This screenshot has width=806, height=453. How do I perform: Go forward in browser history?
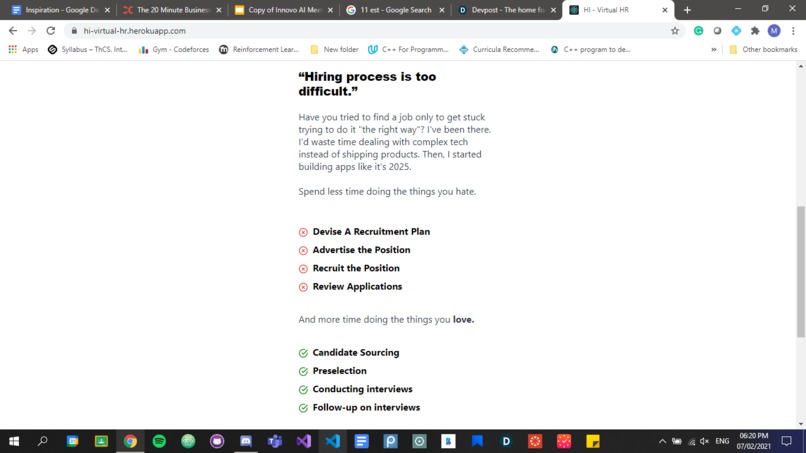click(32, 31)
